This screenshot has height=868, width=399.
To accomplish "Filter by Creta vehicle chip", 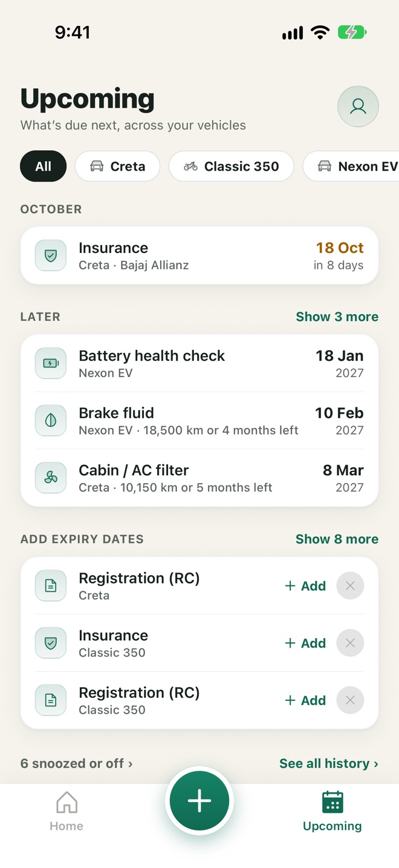I will point(117,166).
